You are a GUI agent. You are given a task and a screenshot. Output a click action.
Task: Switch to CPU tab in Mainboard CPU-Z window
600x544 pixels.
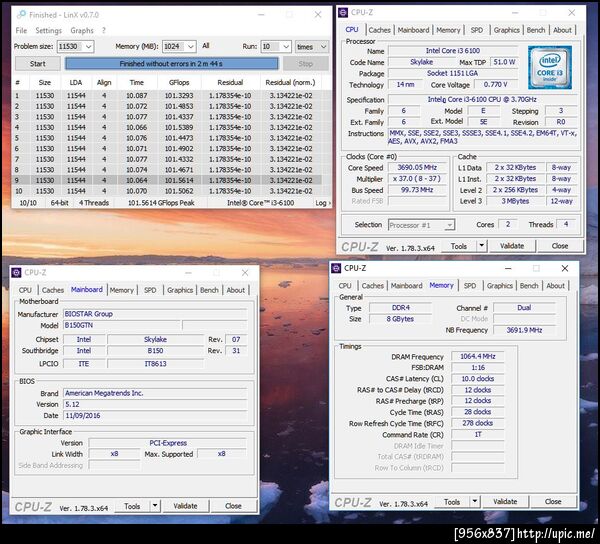pyautogui.click(x=25, y=290)
